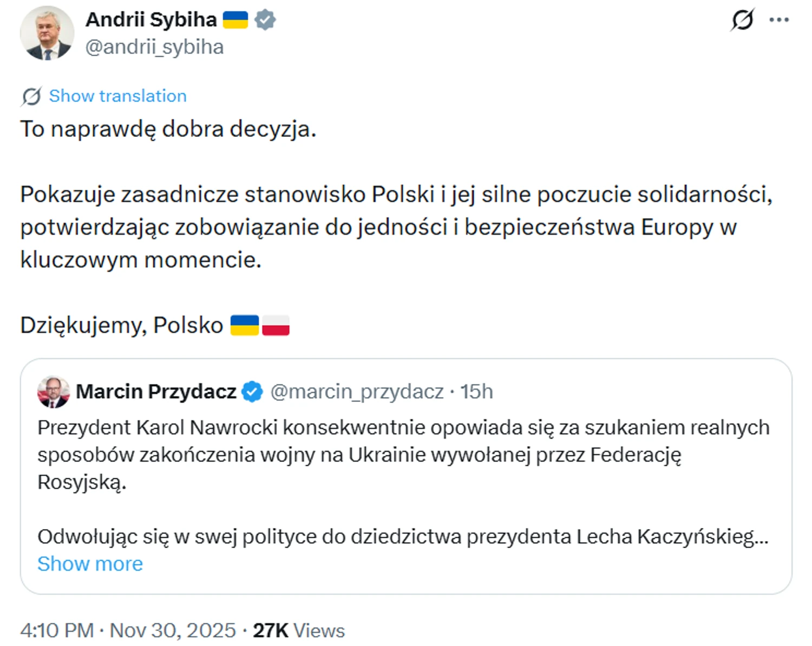The image size is (812, 646).
Task: Click the Grok icon beside Show translation
Action: pos(31,96)
